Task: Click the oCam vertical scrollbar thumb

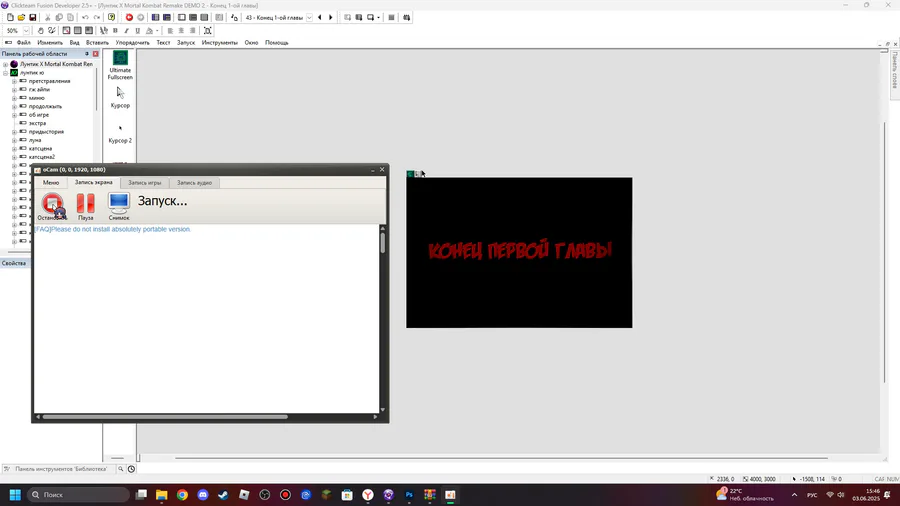Action: [x=383, y=243]
